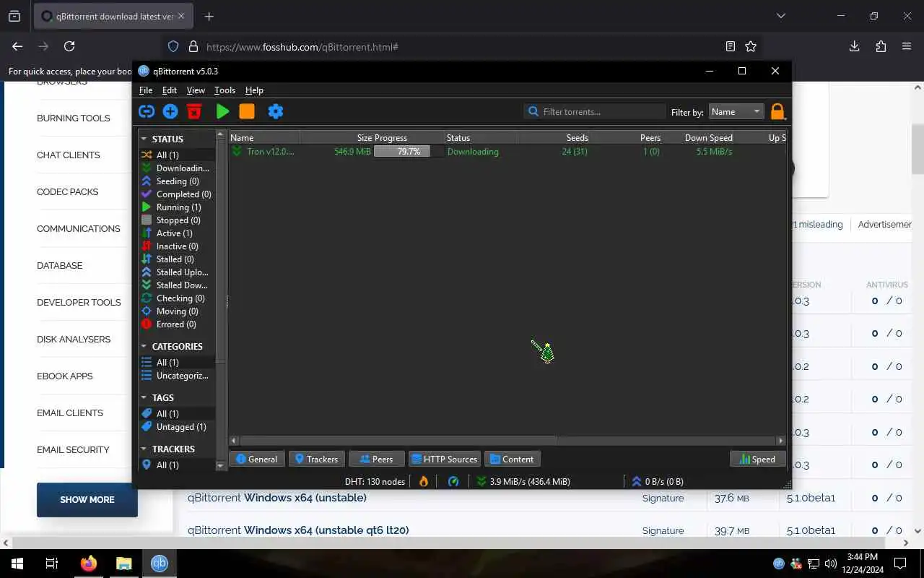924x578 pixels.
Task: Click DEVELOPER TOOLS link in browser sidebar
Action: (x=79, y=302)
